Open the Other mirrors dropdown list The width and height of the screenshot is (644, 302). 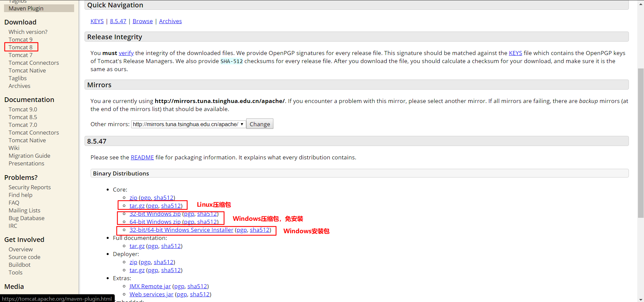pos(188,124)
